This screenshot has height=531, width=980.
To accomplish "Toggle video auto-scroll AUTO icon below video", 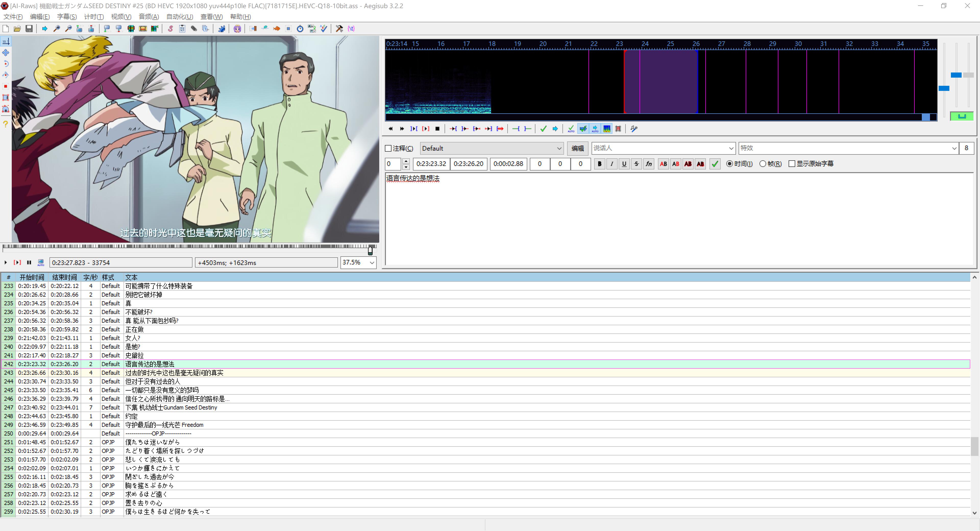I will pyautogui.click(x=41, y=263).
